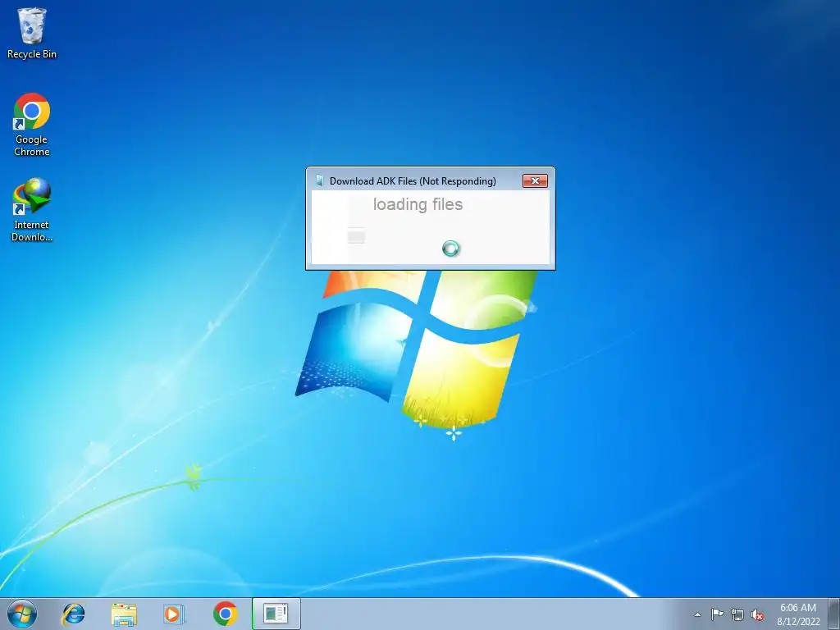840x630 pixels.
Task: Launch Internet Explorer from the taskbar
Action: 73,614
